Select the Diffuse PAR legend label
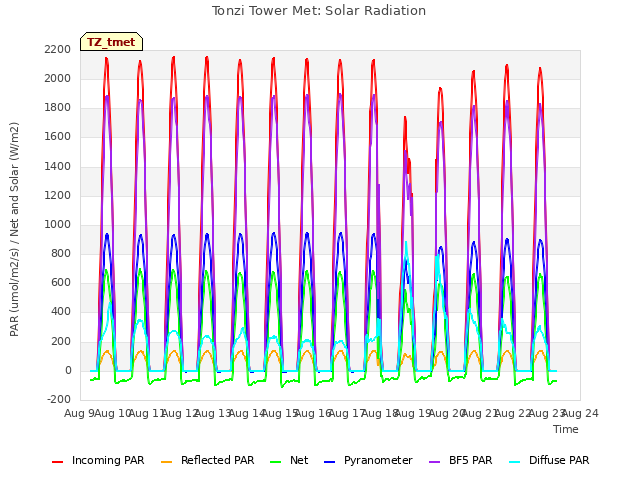 [x=559, y=460]
